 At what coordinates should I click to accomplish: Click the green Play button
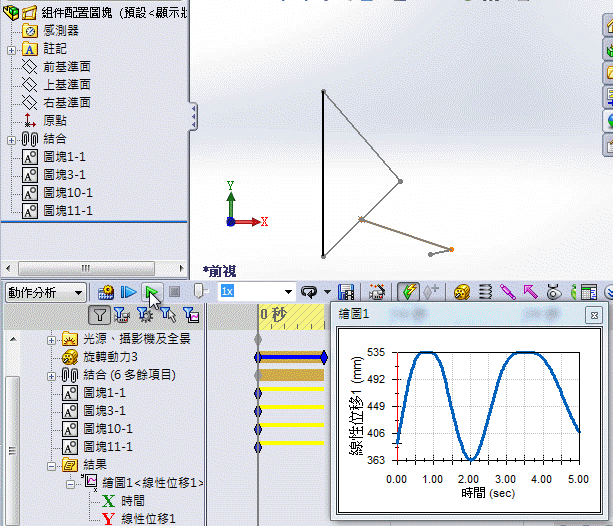point(151,292)
